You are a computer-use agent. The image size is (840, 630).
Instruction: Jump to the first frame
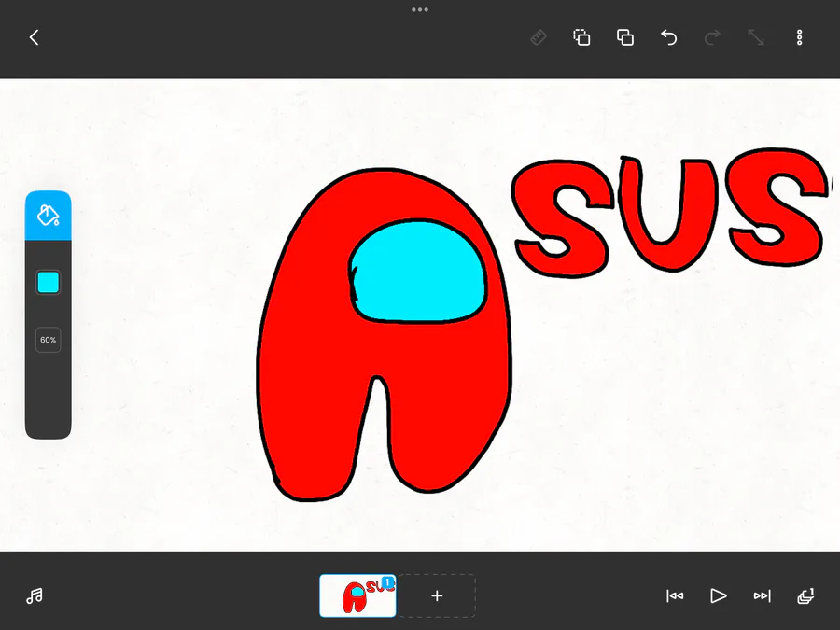(x=675, y=595)
